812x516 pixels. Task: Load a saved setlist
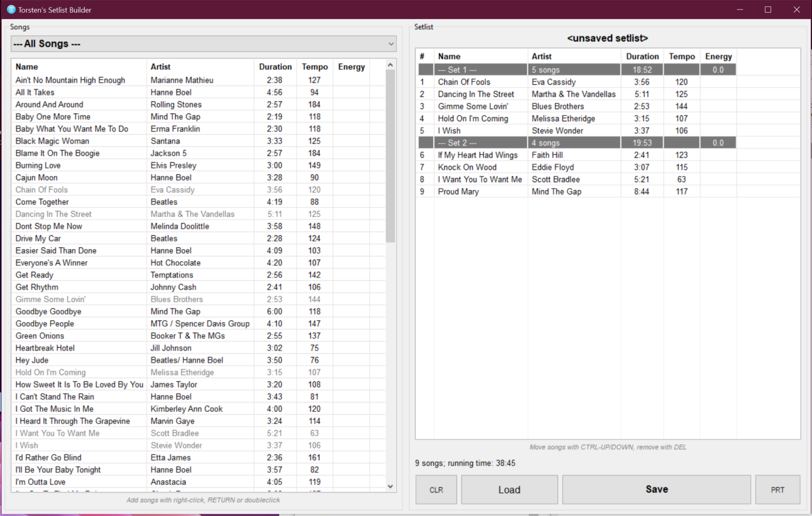pos(509,490)
